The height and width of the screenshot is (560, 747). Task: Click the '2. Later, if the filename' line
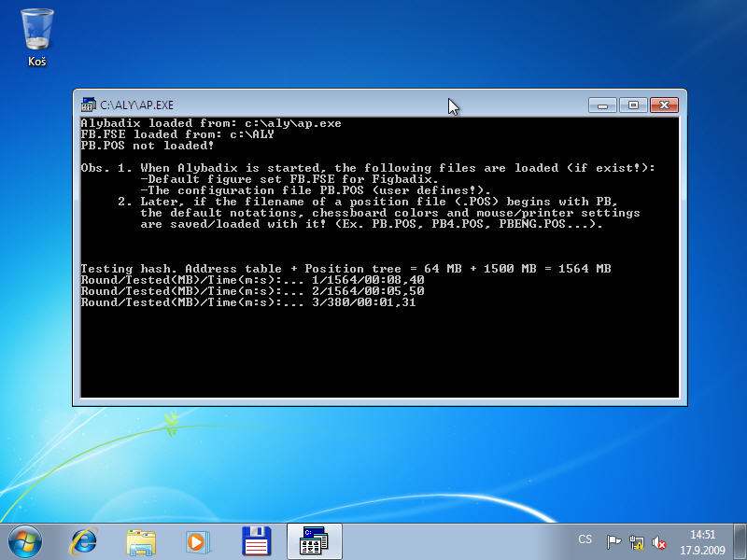coord(368,202)
